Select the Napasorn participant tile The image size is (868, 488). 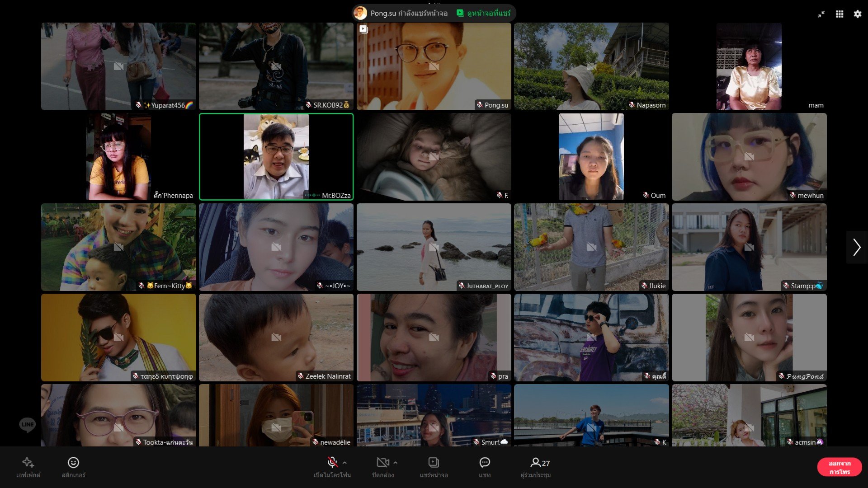(591, 66)
